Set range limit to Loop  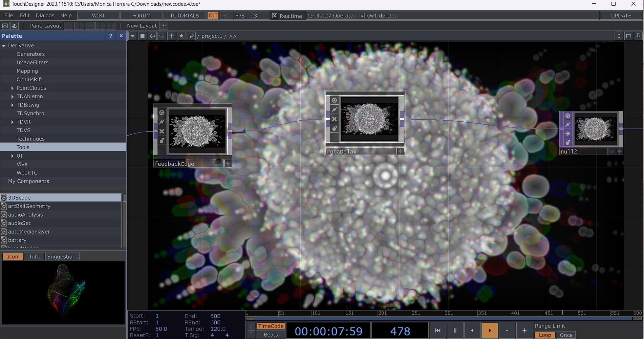(x=545, y=335)
